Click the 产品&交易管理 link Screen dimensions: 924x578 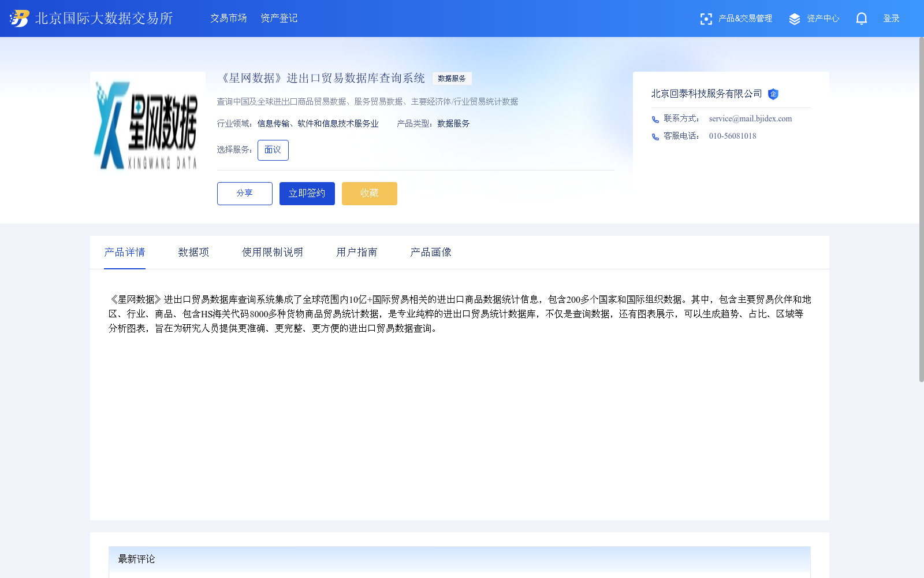pyautogui.click(x=745, y=18)
